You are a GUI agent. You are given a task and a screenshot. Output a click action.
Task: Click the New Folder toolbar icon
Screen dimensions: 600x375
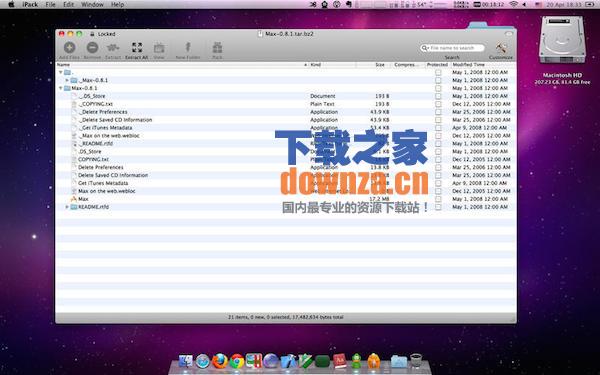[188, 47]
